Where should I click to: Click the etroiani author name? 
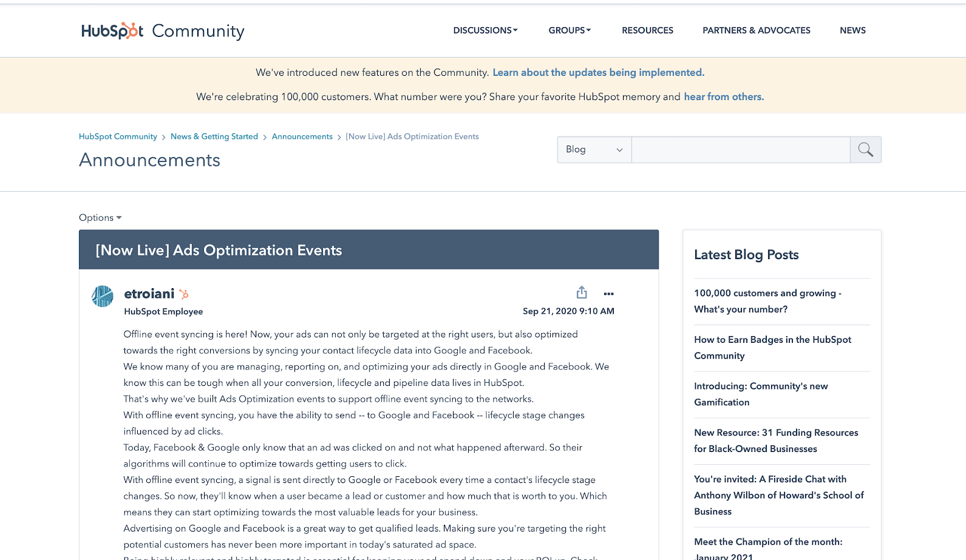149,294
